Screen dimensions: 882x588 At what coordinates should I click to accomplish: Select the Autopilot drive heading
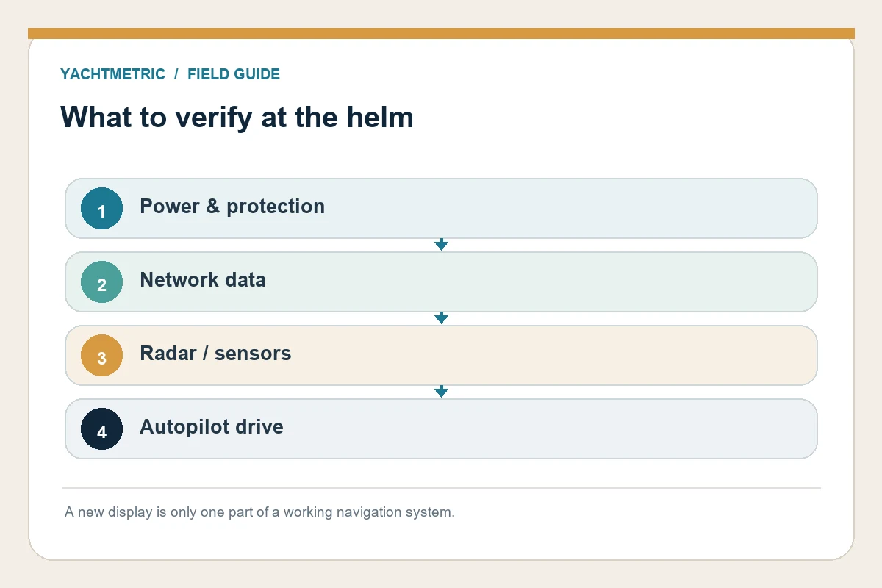pos(212,427)
